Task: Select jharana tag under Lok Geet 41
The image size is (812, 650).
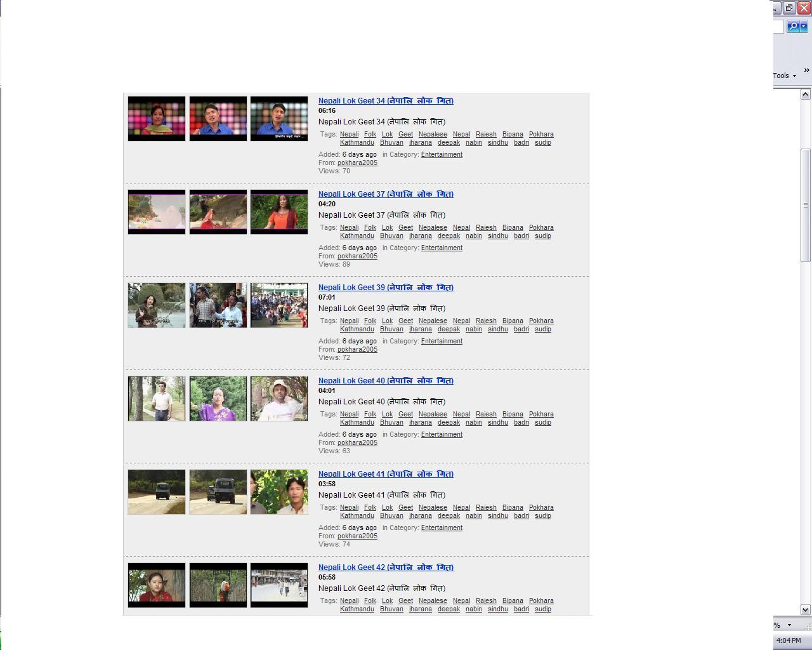Action: coord(420,516)
